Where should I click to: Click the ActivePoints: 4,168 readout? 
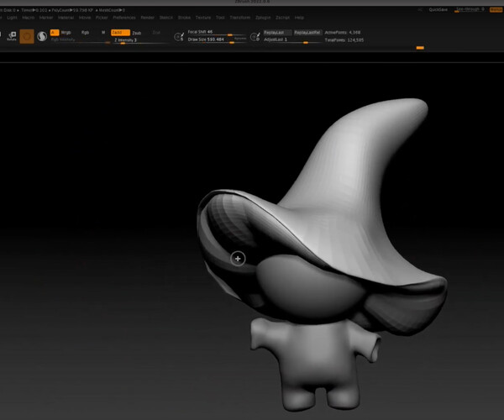[x=343, y=33]
